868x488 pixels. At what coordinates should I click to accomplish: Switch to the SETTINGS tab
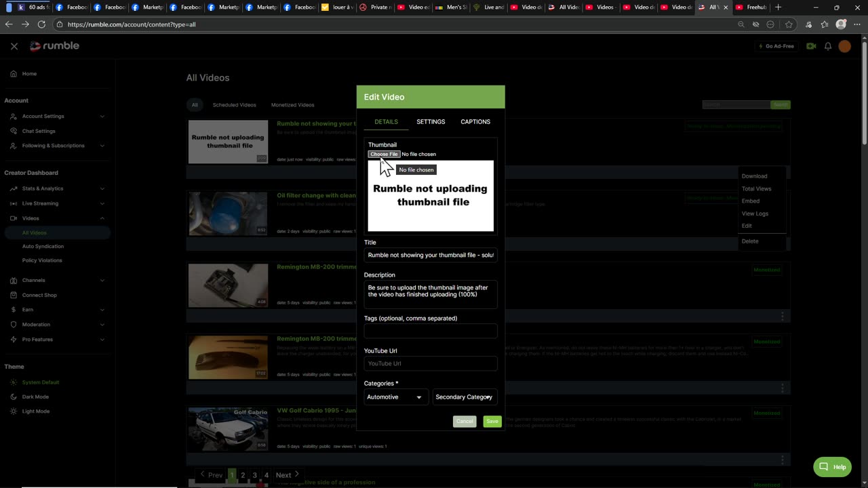[x=431, y=122]
